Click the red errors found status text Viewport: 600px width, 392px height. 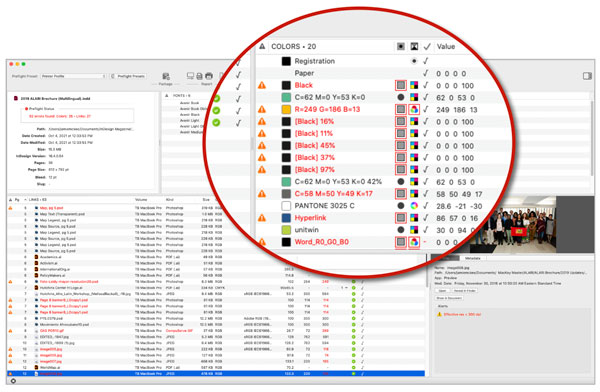coord(60,116)
